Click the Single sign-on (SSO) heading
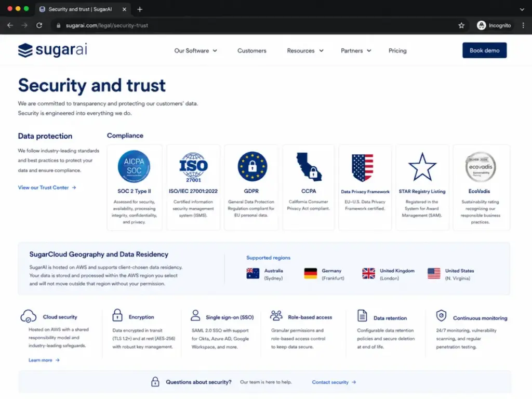 tap(230, 317)
